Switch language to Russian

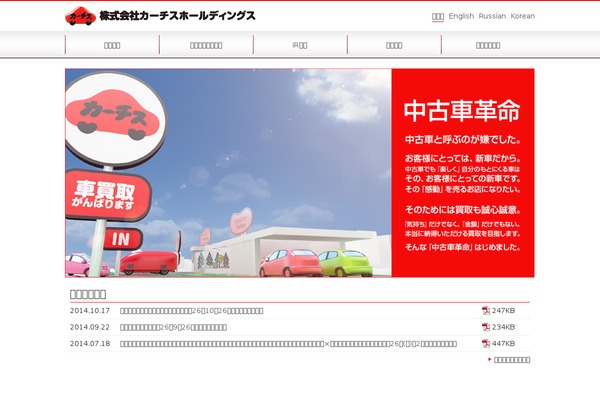click(492, 16)
